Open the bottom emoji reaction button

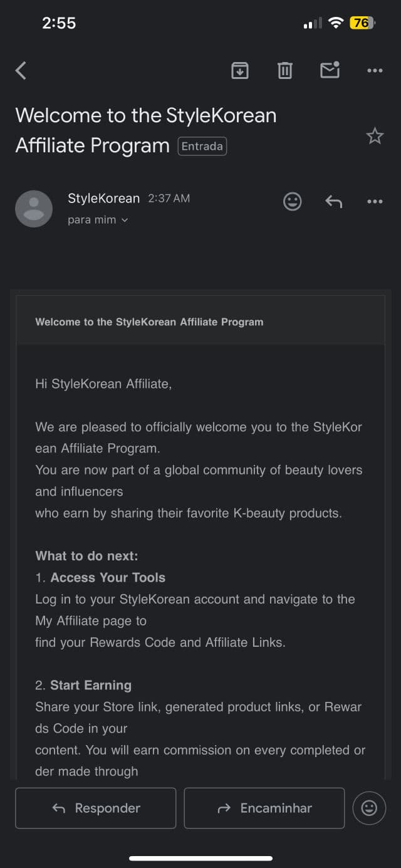369,808
